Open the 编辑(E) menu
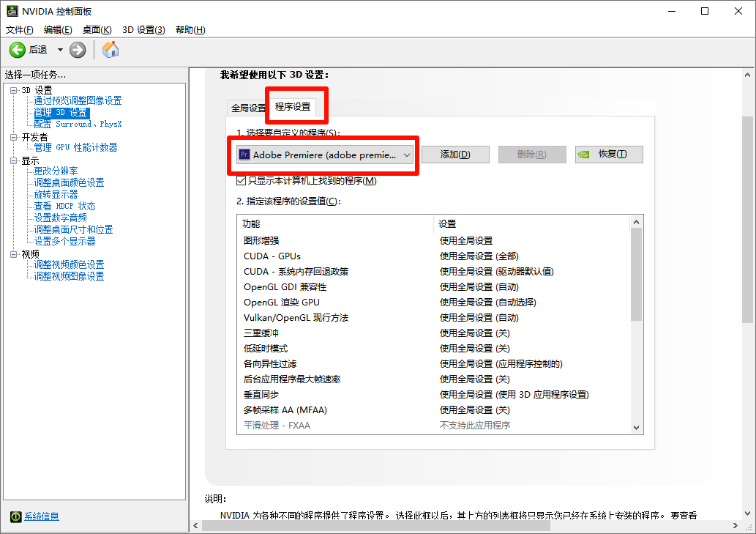 coord(58,30)
